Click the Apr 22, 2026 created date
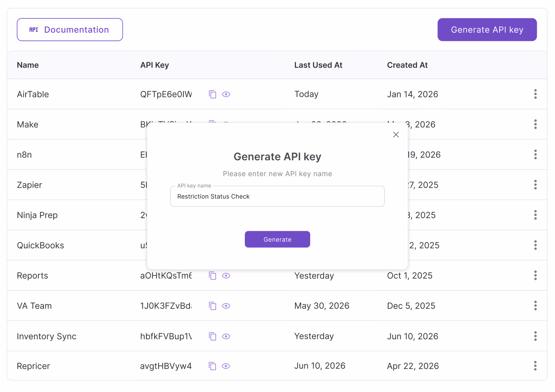Viewport: 555px width, 392px height. click(413, 366)
